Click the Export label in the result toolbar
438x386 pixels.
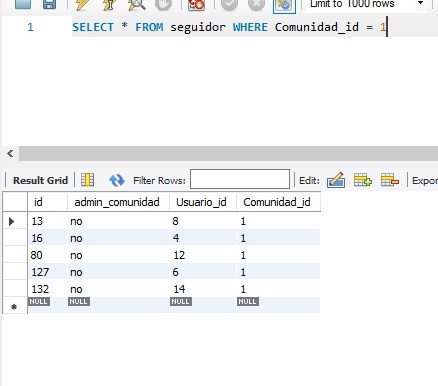tap(425, 181)
